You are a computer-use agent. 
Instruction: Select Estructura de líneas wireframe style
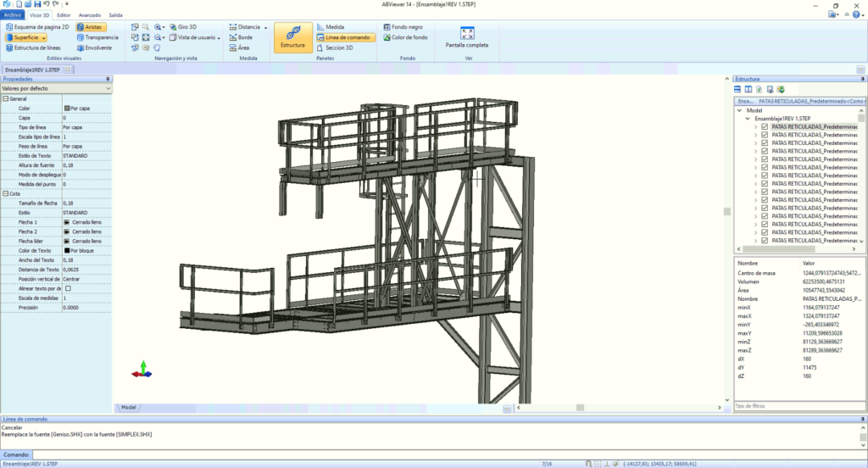(x=33, y=47)
